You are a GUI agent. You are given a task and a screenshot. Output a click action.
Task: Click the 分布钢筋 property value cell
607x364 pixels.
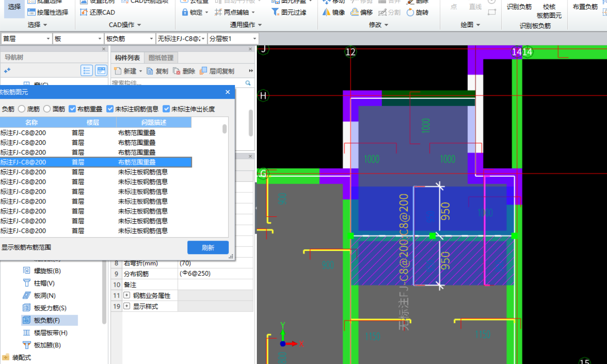[216, 274]
